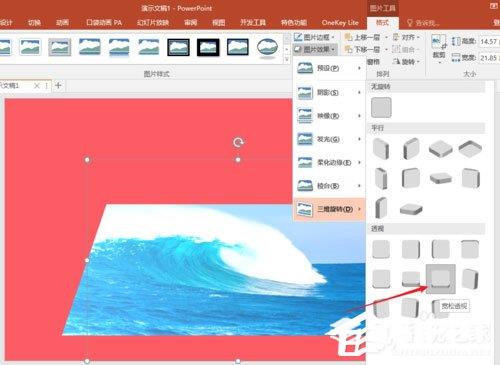This screenshot has height=365, width=500.
Task: Click the Bring Forward icon
Action: pos(348,37)
